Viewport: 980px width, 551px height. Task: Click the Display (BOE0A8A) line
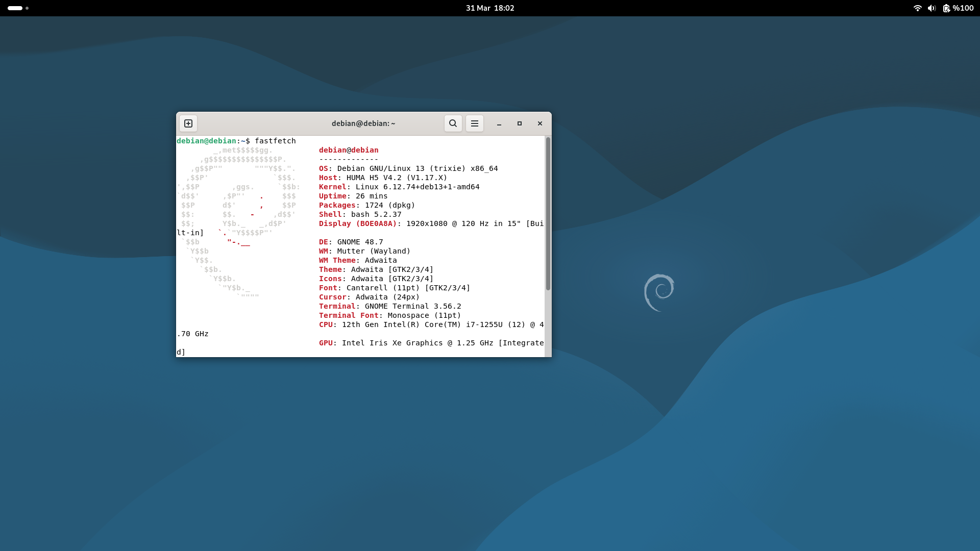tap(431, 223)
